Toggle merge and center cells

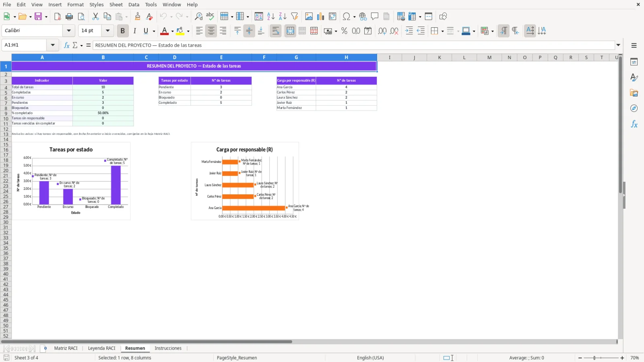pos(290,31)
